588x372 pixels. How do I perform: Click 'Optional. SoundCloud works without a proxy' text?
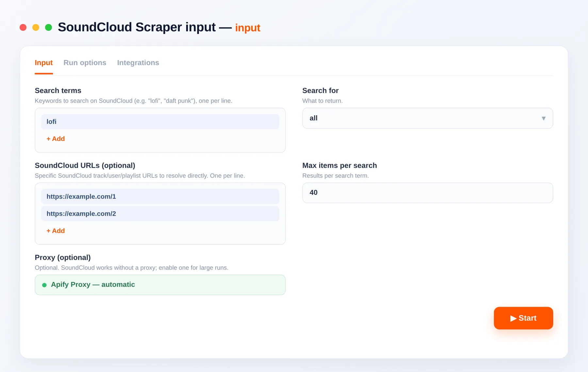point(131,268)
